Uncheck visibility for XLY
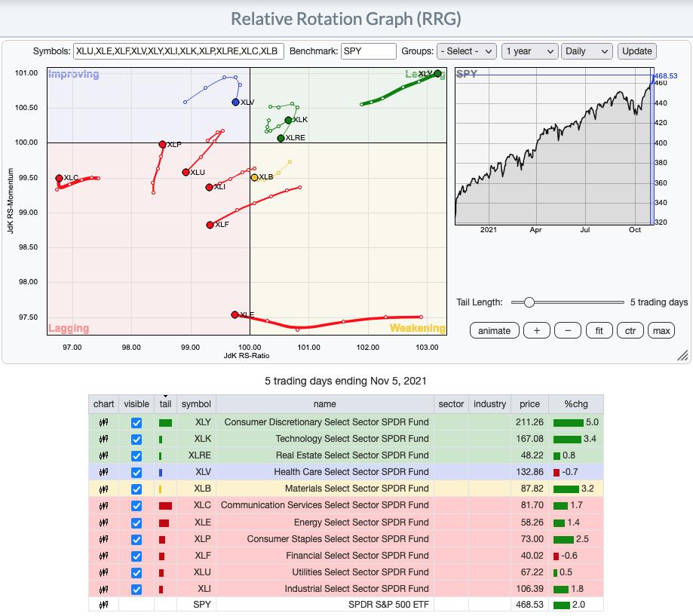Screen dimensions: 693x616 pyautogui.click(x=136, y=423)
